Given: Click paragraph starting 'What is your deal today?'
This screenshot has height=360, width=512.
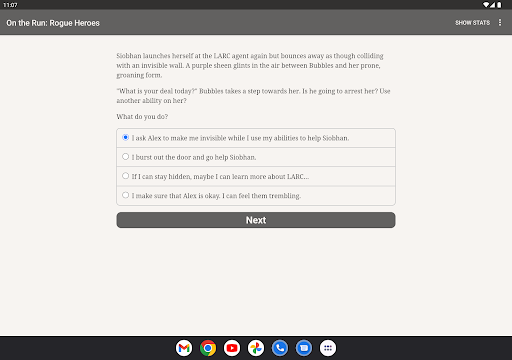Looking at the screenshot, I should 253,96.
